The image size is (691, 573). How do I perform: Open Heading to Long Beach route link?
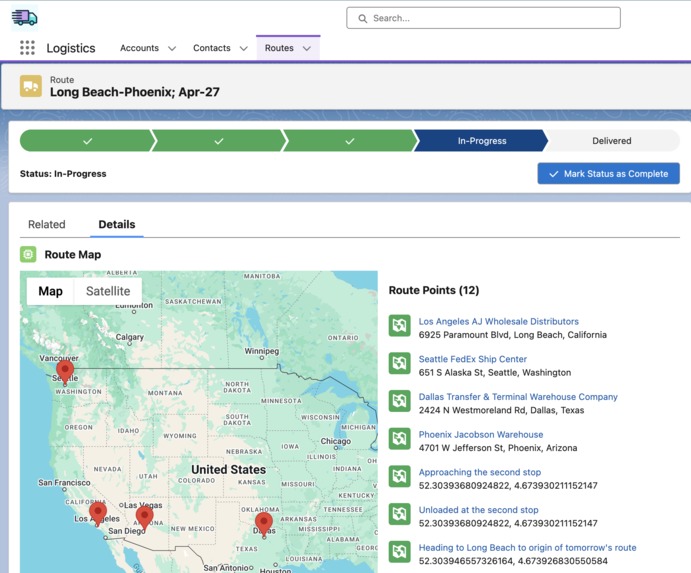(x=528, y=547)
